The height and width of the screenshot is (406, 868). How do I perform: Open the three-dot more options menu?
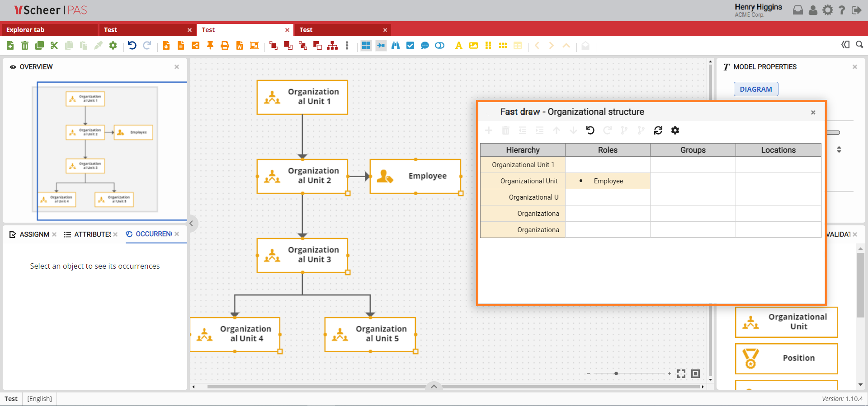(x=347, y=46)
